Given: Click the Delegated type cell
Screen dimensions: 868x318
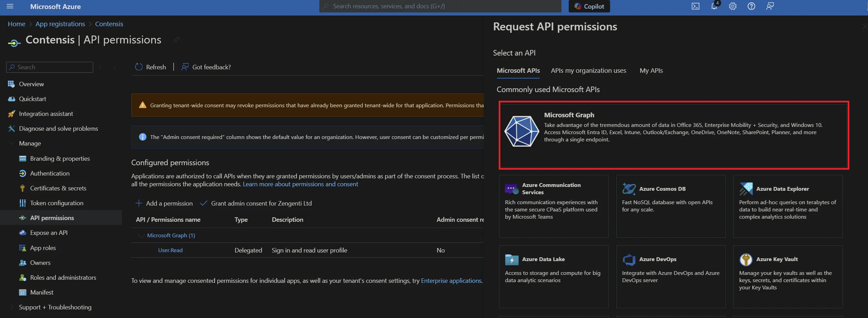Looking at the screenshot, I should tap(248, 250).
